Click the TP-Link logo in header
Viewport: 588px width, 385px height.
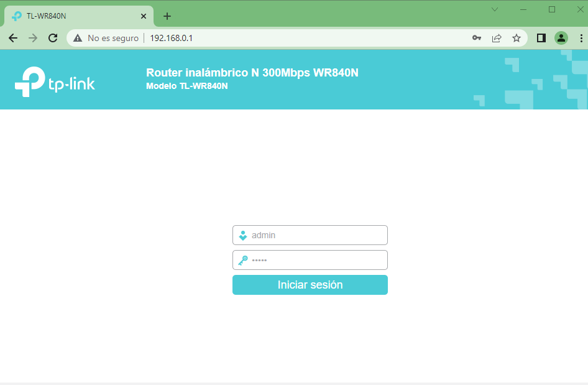click(55, 82)
